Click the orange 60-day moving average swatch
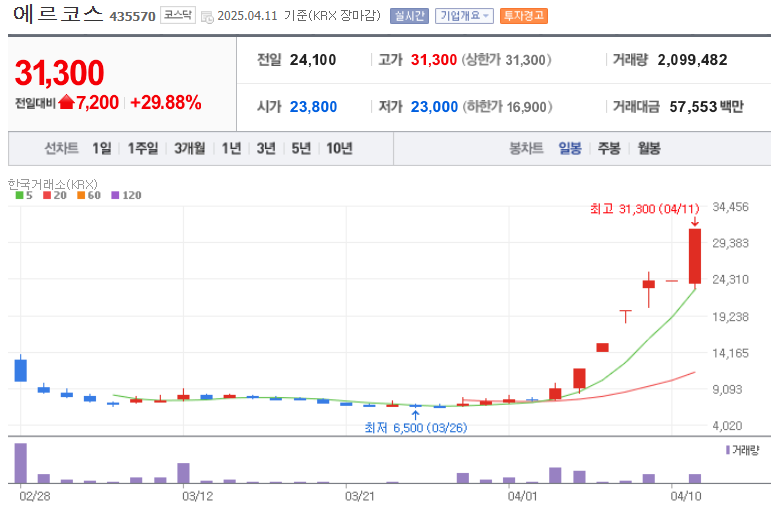This screenshot has width=771, height=510. (x=81, y=195)
